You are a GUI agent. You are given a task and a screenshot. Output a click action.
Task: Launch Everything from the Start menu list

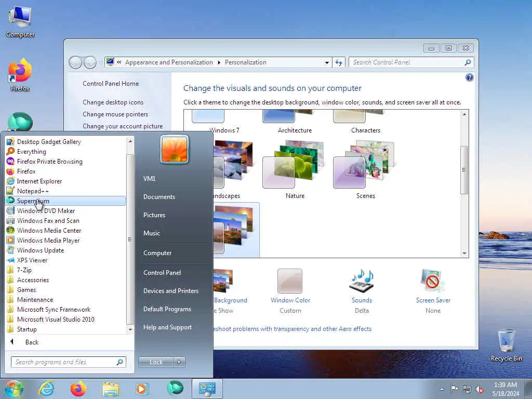[65, 152]
